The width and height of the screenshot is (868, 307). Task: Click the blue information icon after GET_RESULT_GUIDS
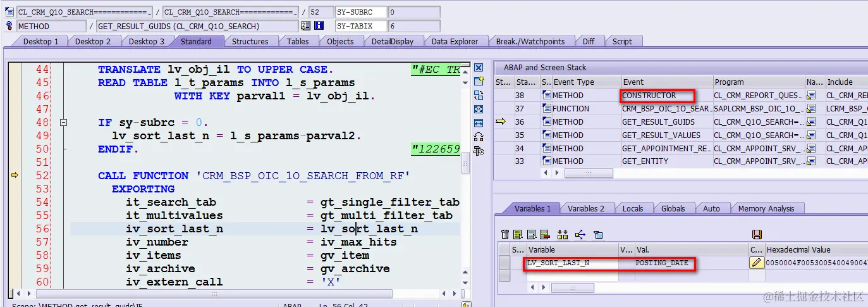coord(319,26)
